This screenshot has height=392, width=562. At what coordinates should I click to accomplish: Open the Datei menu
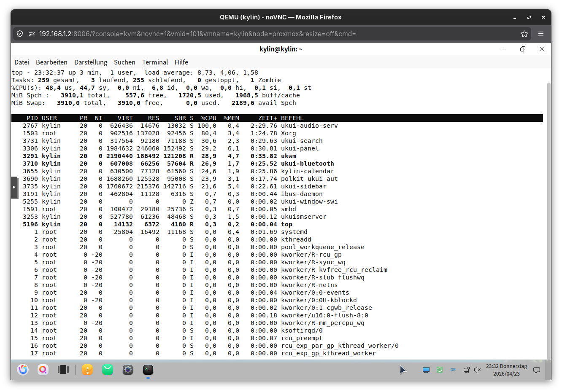[x=22, y=62]
